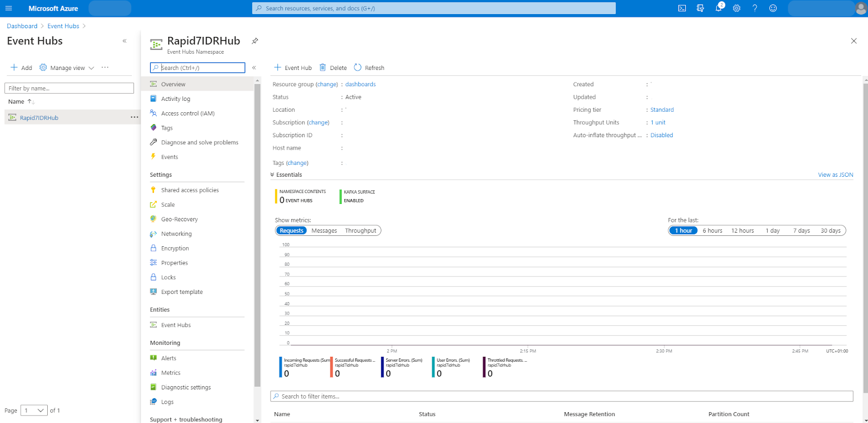The width and height of the screenshot is (868, 423).
Task: Collapse the resource menu sidebar
Action: tap(254, 67)
